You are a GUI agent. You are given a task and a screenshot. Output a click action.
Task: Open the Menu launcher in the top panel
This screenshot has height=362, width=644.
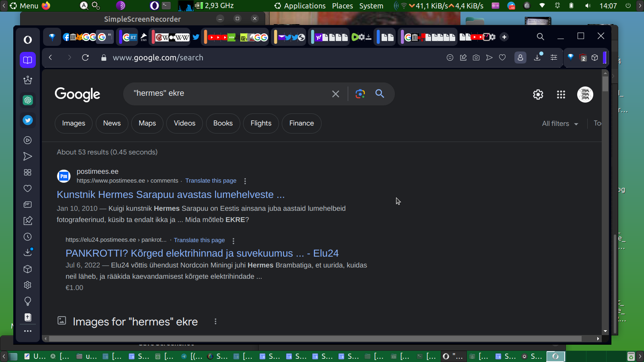(x=24, y=6)
